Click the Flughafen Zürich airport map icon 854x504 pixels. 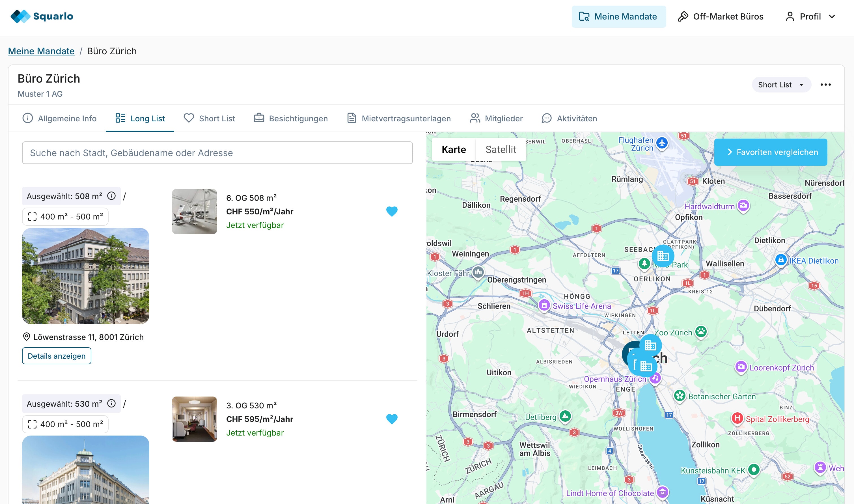click(x=662, y=143)
